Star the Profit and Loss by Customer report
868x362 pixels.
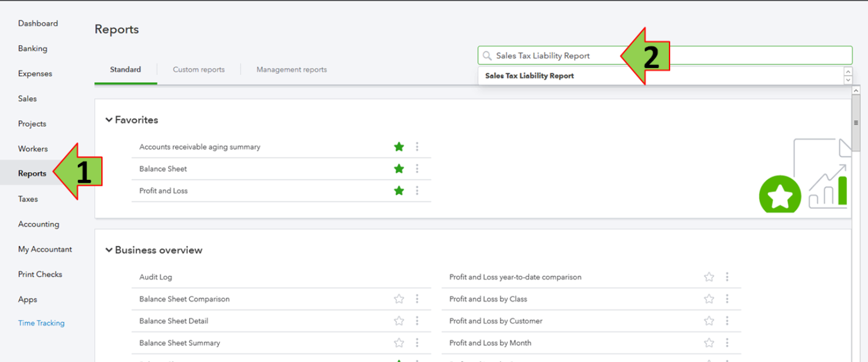point(709,321)
